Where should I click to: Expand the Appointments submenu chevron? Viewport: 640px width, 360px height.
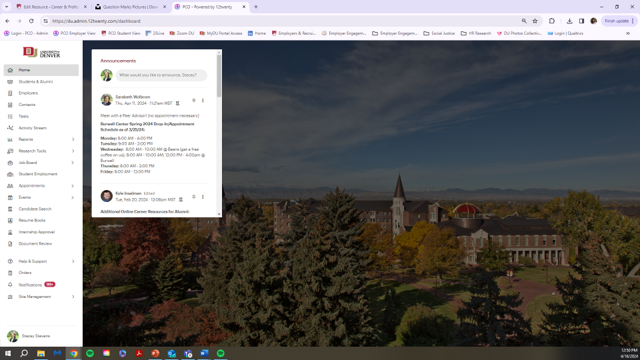pos(73,186)
